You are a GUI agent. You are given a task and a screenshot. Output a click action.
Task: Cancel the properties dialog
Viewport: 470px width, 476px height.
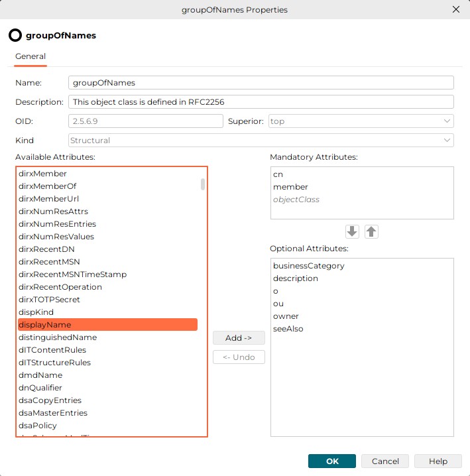(385, 461)
